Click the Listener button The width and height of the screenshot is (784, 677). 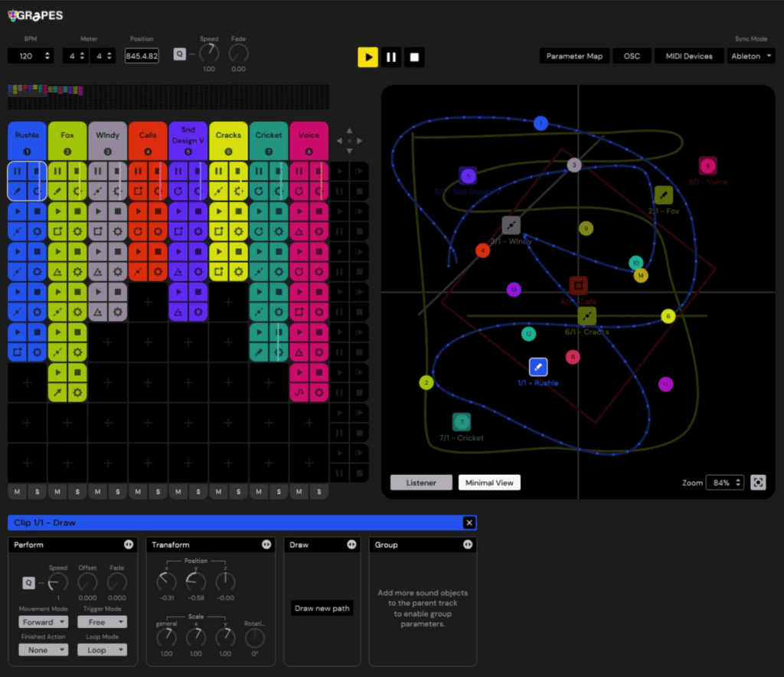tap(421, 482)
